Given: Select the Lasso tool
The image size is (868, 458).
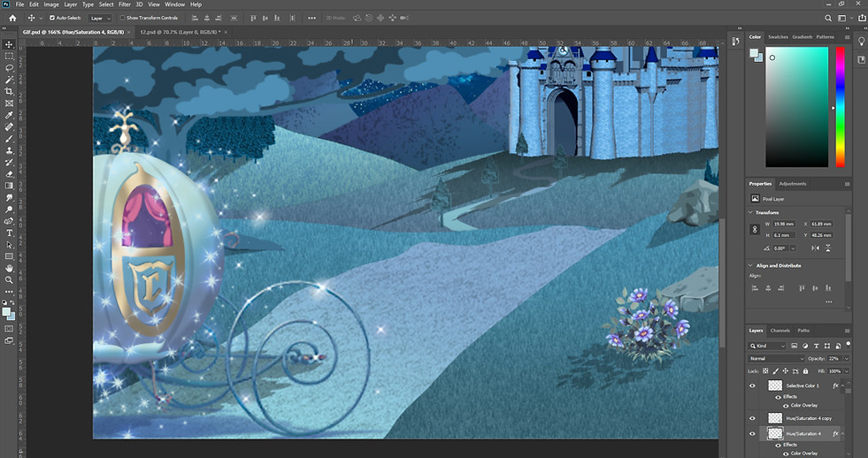Looking at the screenshot, I should click(x=9, y=68).
